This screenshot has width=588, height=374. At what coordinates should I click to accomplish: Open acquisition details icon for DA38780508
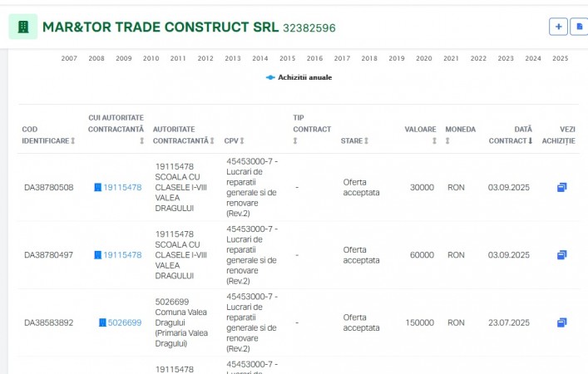pyautogui.click(x=561, y=188)
